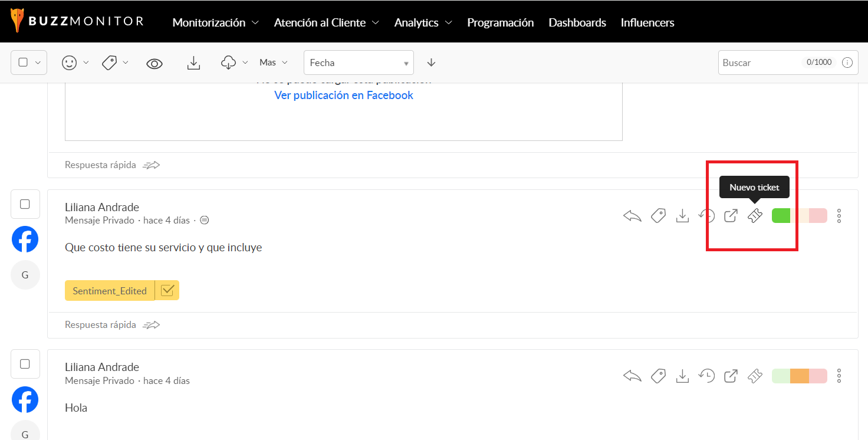Select the green positive sentiment swatch
The image size is (868, 440).
[x=781, y=215]
